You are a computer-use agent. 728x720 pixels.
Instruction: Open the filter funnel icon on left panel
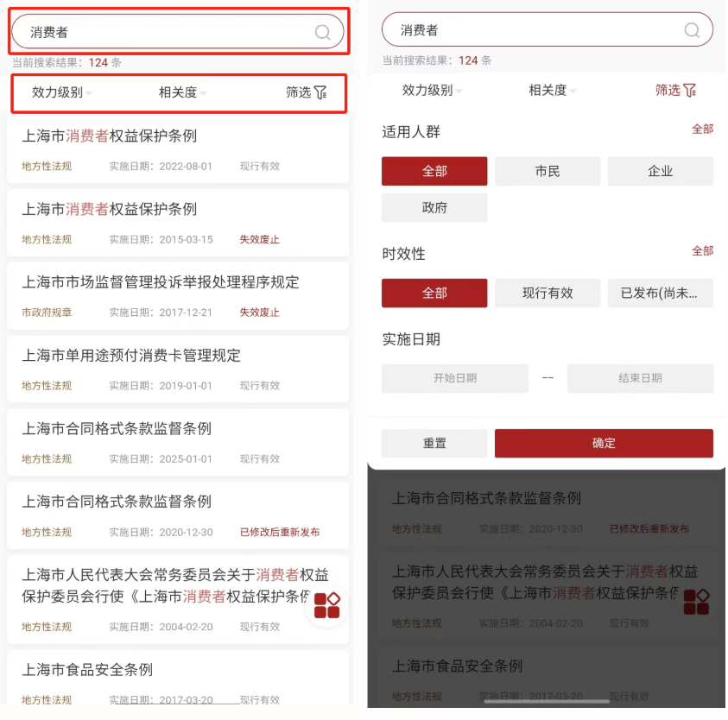[320, 92]
